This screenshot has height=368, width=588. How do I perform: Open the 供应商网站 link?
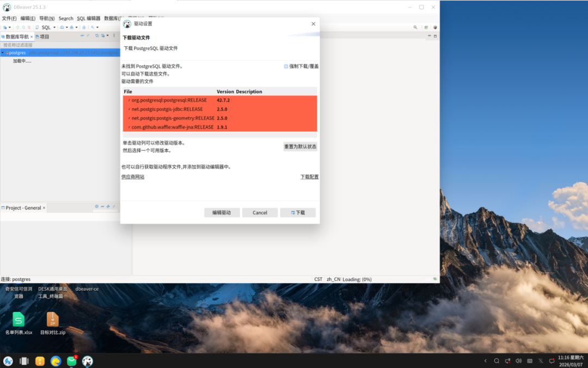point(133,177)
